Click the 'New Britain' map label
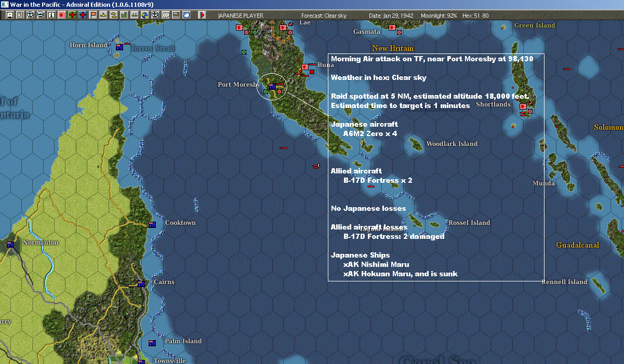Screen dimensions: 624x364 coord(393,48)
